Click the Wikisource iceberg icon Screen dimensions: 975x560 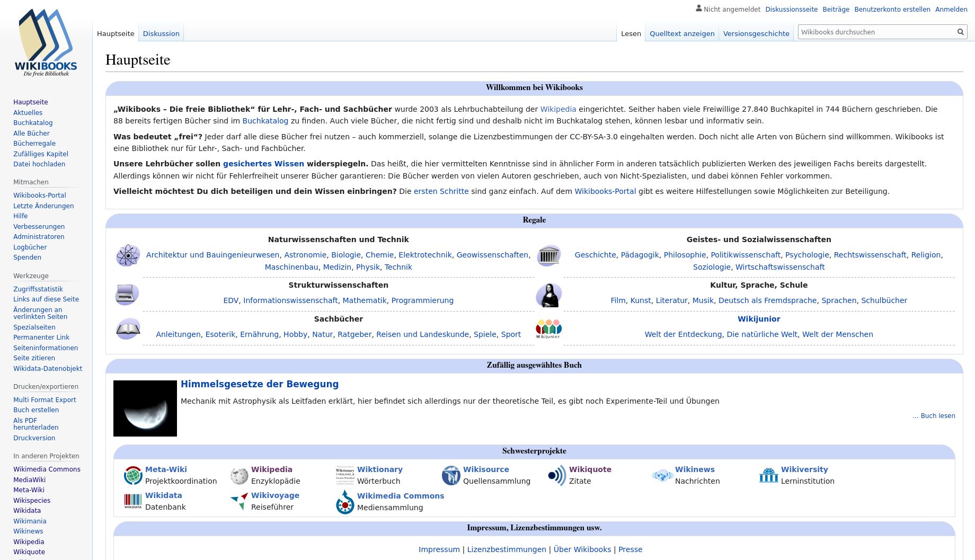pos(451,475)
